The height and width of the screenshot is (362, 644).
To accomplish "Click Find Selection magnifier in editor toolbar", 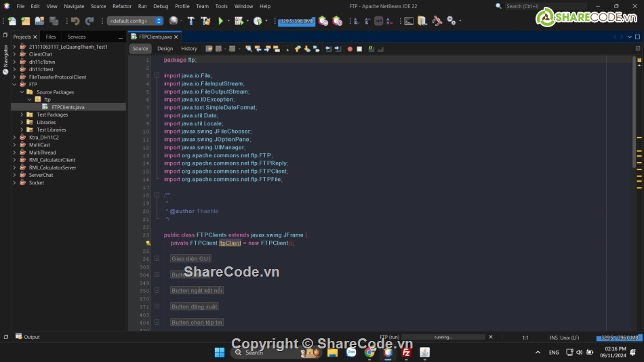I will [x=249, y=49].
